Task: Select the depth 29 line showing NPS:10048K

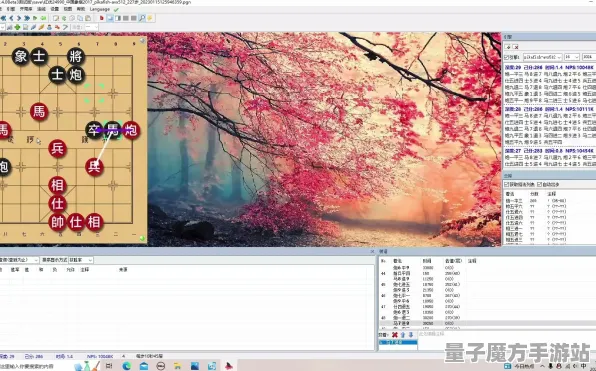Action: click(x=550, y=67)
